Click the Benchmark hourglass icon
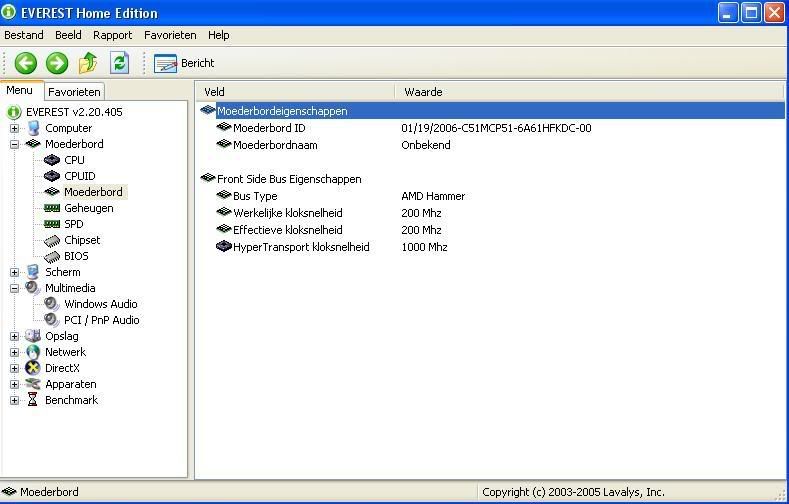This screenshot has height=504, width=789. tap(33, 400)
